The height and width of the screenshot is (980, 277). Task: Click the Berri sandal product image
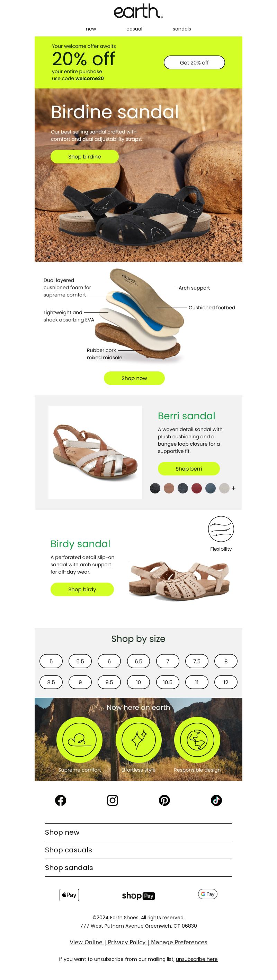point(95,452)
